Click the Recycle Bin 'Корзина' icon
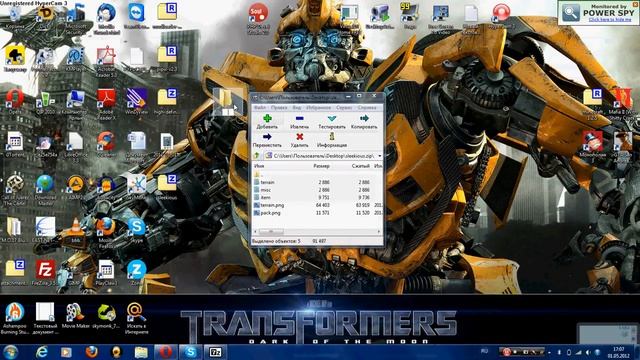This screenshot has height=360, width=640. [15, 17]
